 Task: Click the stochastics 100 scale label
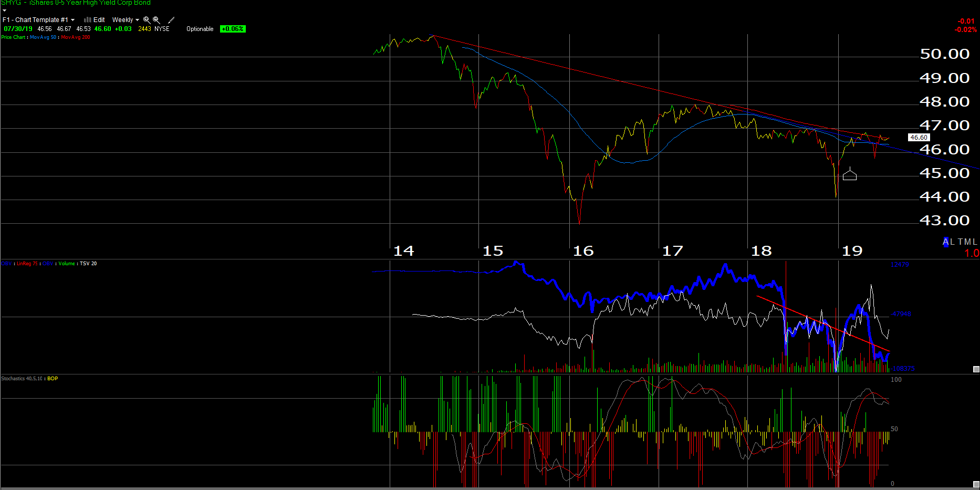(896, 380)
